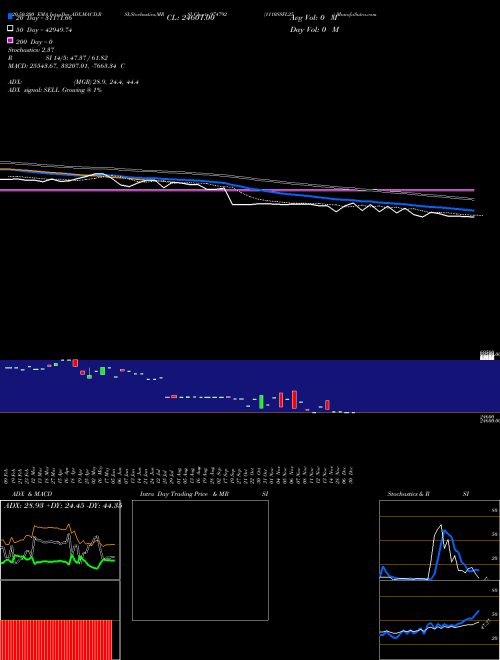This screenshot has width=500, height=660.
Task: Click the empty Intra Day Trading chart box
Action: tap(200, 560)
